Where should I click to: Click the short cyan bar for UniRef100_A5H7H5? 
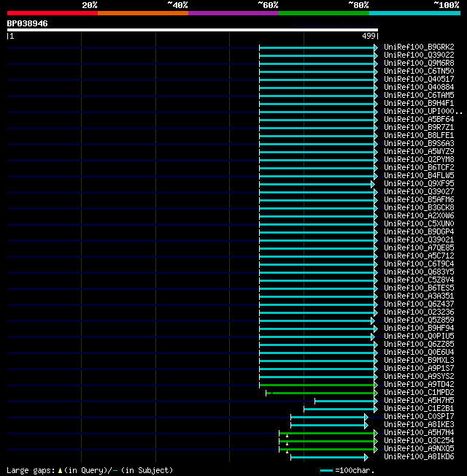pos(344,402)
